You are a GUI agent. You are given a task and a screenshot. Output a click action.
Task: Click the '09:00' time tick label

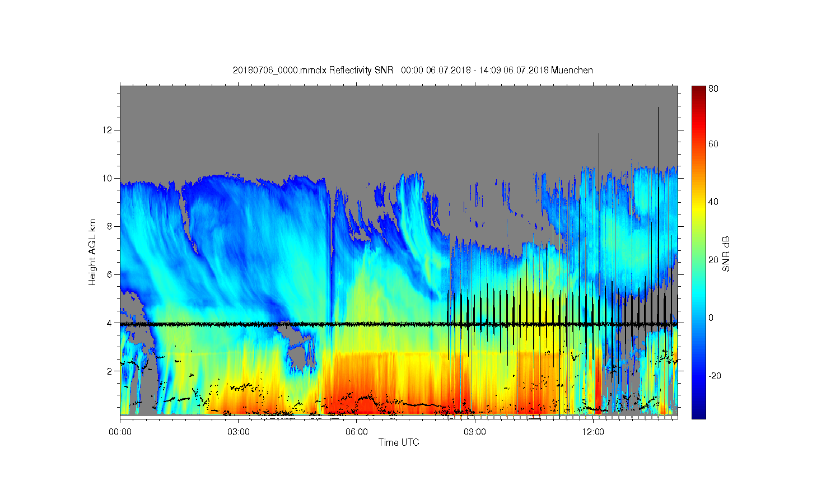(x=475, y=432)
